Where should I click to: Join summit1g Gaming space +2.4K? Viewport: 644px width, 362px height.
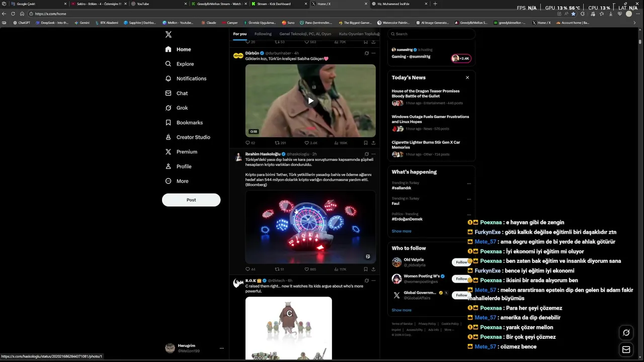coord(461,58)
